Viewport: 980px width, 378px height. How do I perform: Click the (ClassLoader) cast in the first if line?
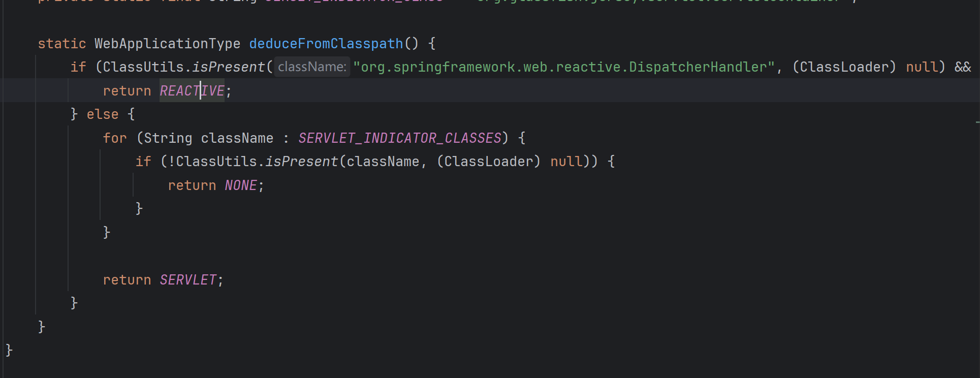(x=844, y=67)
